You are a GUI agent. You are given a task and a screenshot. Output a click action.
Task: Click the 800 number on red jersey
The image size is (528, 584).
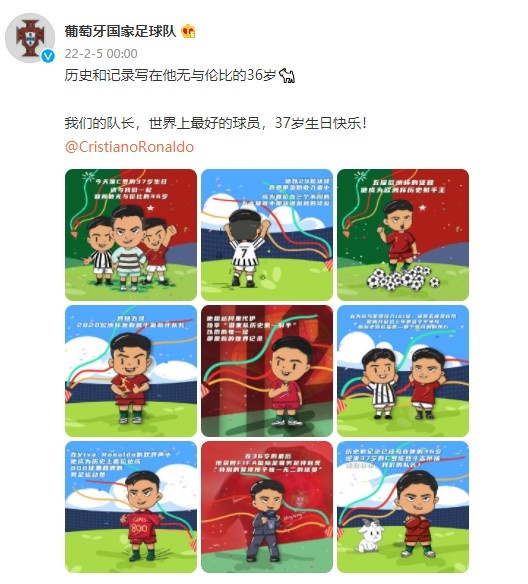point(138,528)
